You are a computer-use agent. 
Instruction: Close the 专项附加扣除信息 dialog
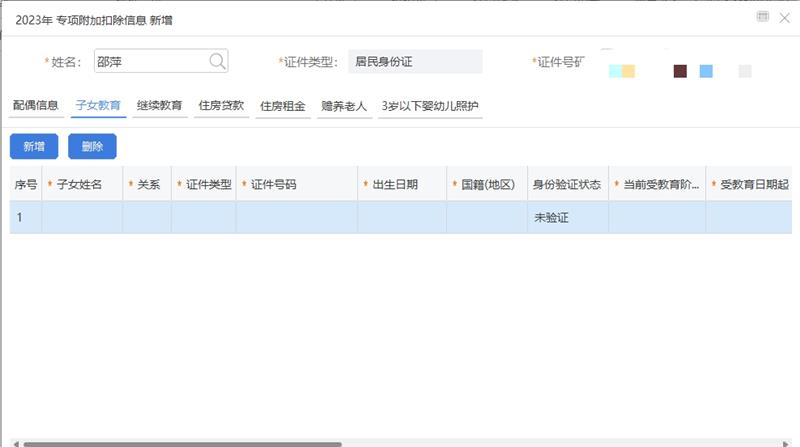784,17
